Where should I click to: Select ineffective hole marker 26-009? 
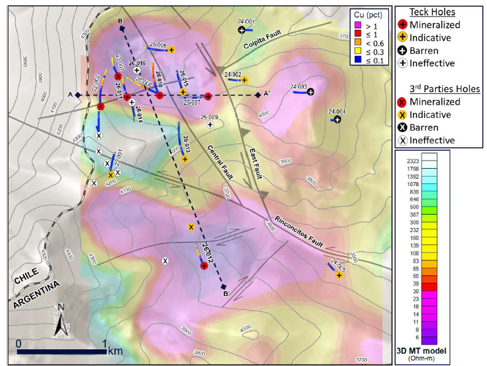tap(210, 125)
